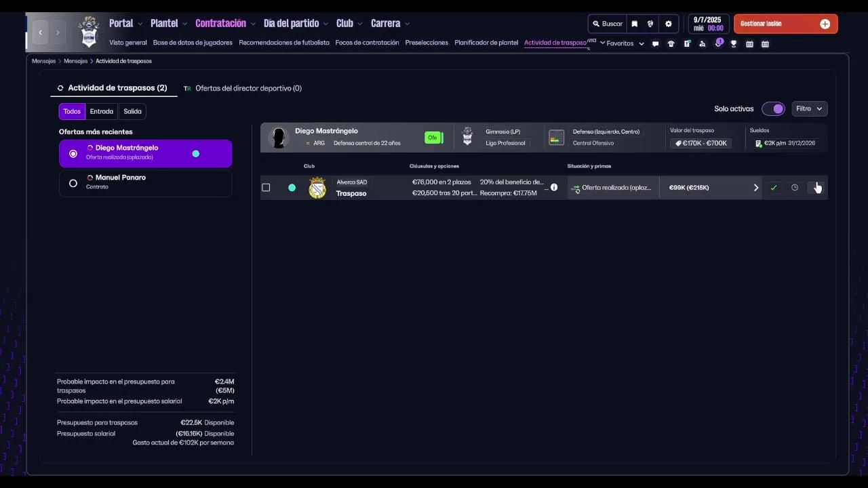This screenshot has width=868, height=488.
Task: Expand the Día del partido menu
Action: (x=296, y=23)
